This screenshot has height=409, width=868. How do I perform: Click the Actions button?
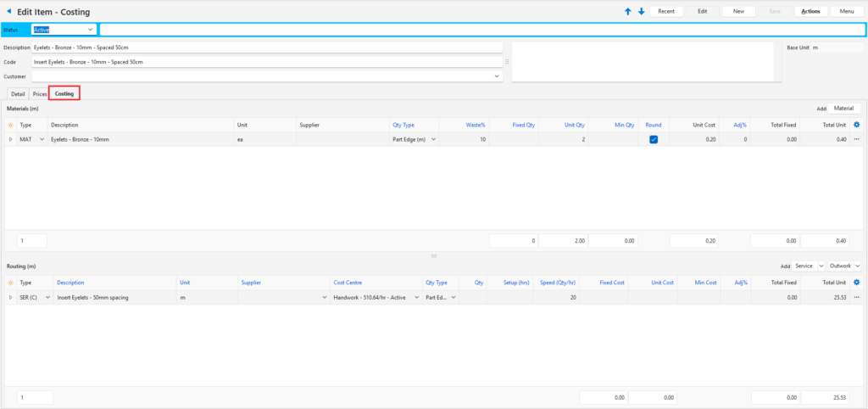pos(810,11)
